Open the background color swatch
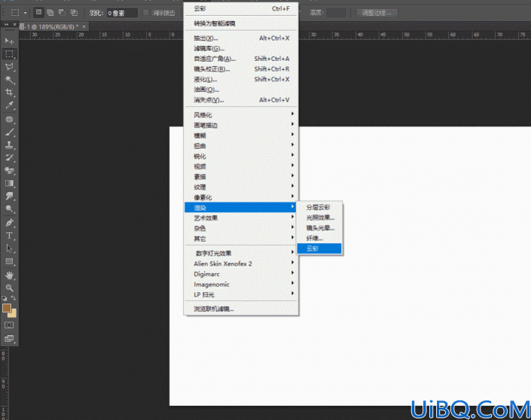 coord(13,314)
